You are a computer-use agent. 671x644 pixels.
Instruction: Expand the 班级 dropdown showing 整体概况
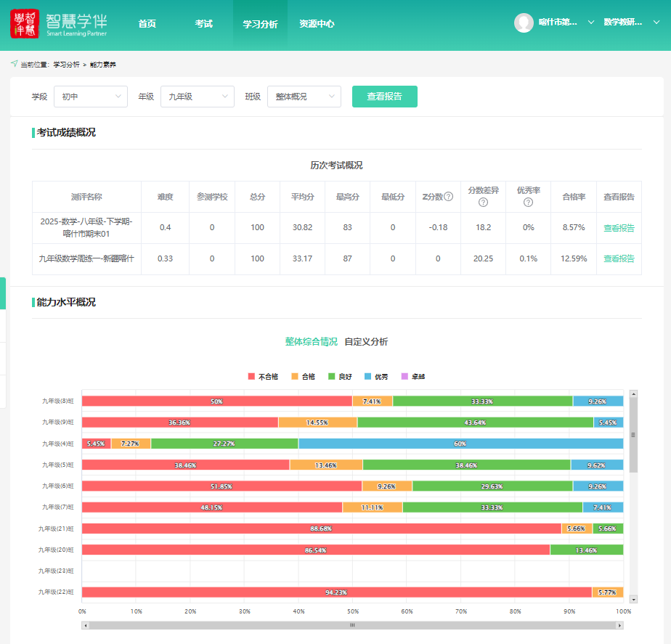pyautogui.click(x=304, y=97)
